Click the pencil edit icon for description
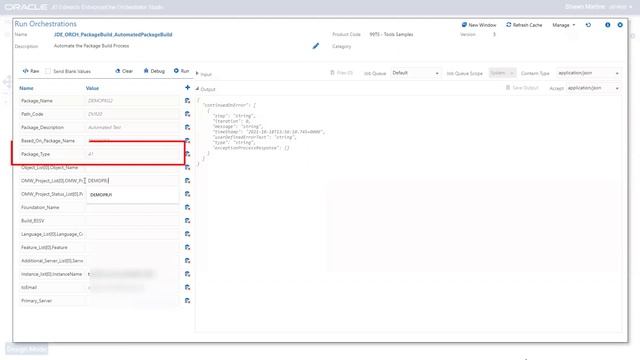This screenshot has height=360, width=640. pos(316,46)
